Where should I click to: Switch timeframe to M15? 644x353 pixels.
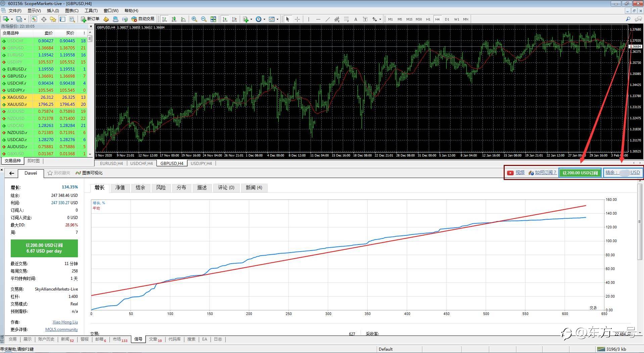pos(409,19)
